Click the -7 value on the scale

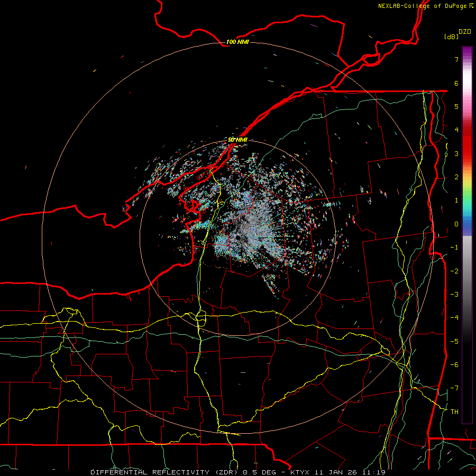[x=454, y=388]
